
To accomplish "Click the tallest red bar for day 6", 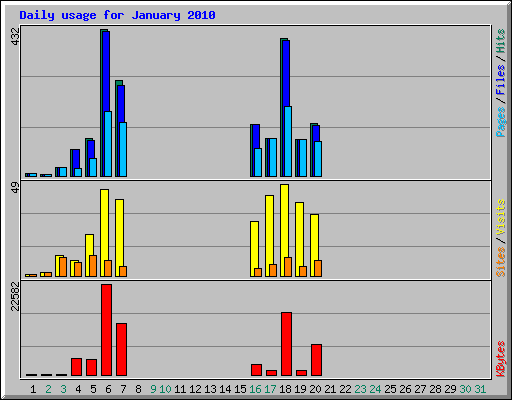I will pos(106,330).
